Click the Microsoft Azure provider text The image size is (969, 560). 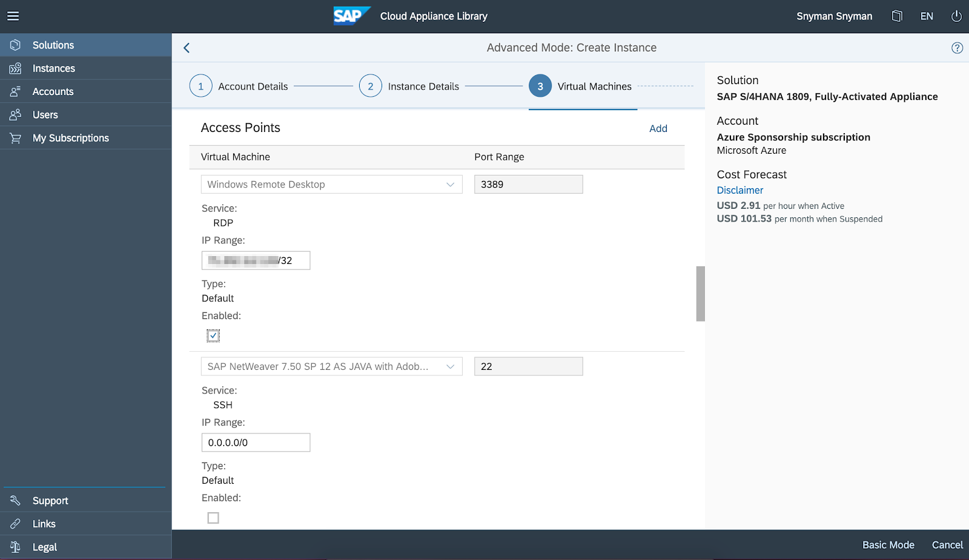point(752,150)
